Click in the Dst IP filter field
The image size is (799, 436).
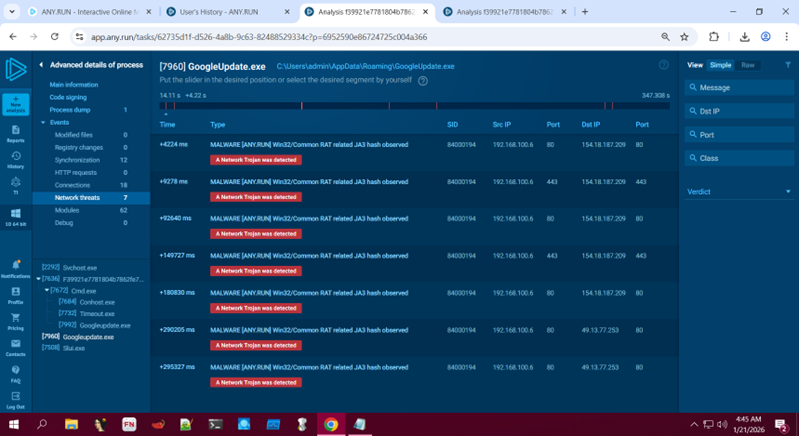(739, 111)
